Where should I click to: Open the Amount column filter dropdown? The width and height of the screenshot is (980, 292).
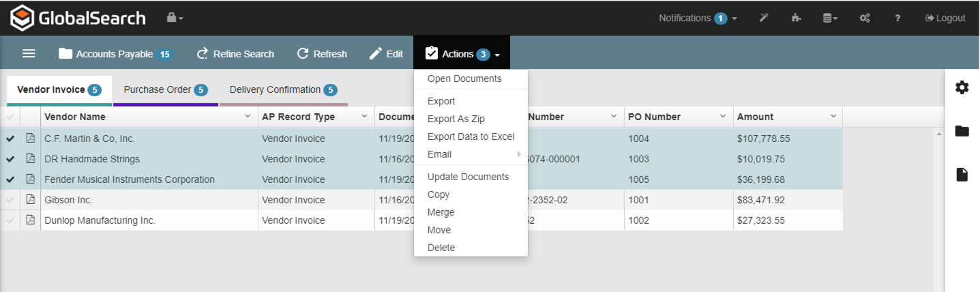833,117
